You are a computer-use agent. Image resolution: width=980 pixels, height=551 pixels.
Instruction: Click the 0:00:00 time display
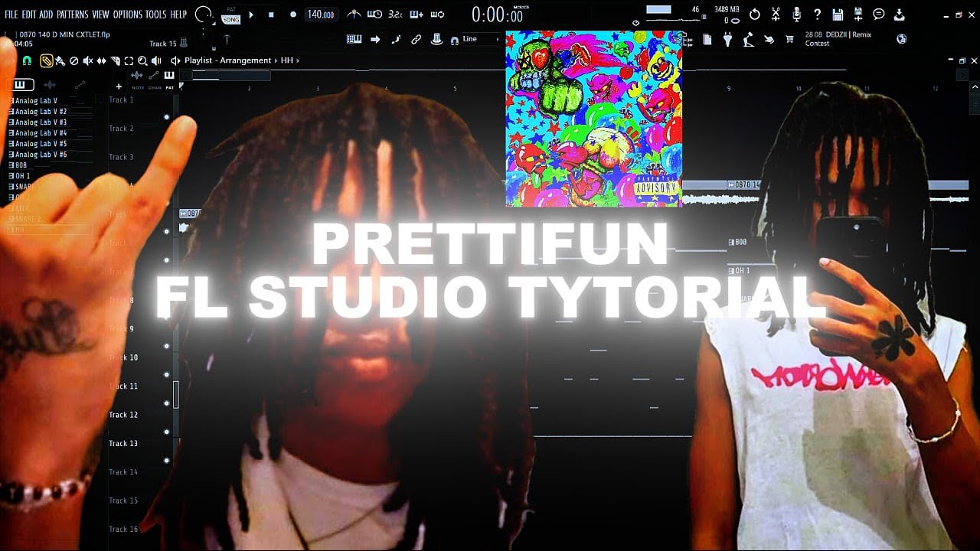(x=498, y=15)
